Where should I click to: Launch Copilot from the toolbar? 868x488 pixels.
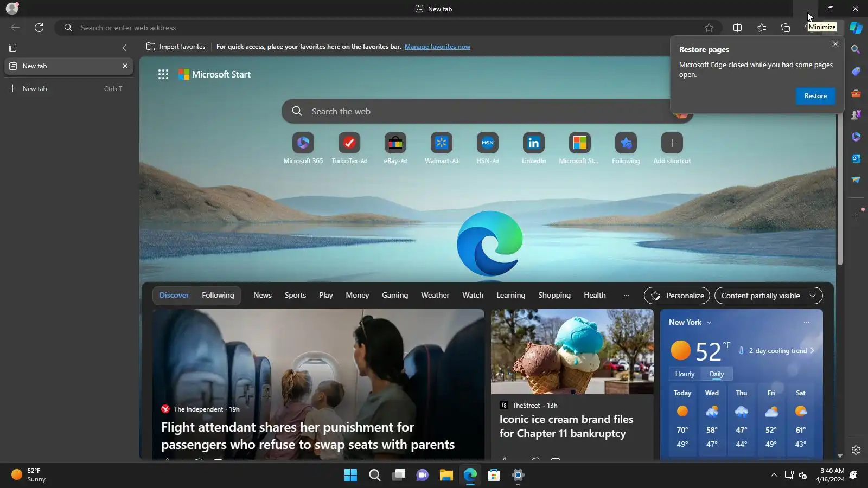pyautogui.click(x=856, y=28)
